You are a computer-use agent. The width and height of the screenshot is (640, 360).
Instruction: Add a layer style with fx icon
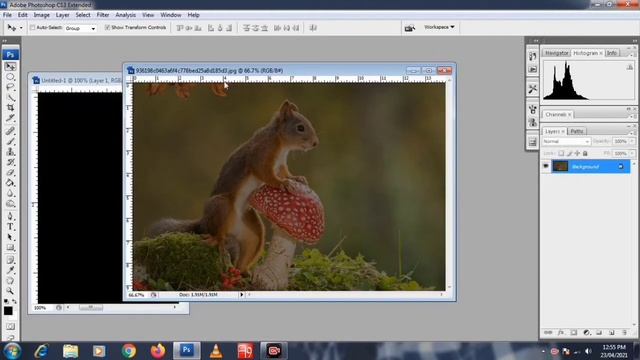(561, 333)
